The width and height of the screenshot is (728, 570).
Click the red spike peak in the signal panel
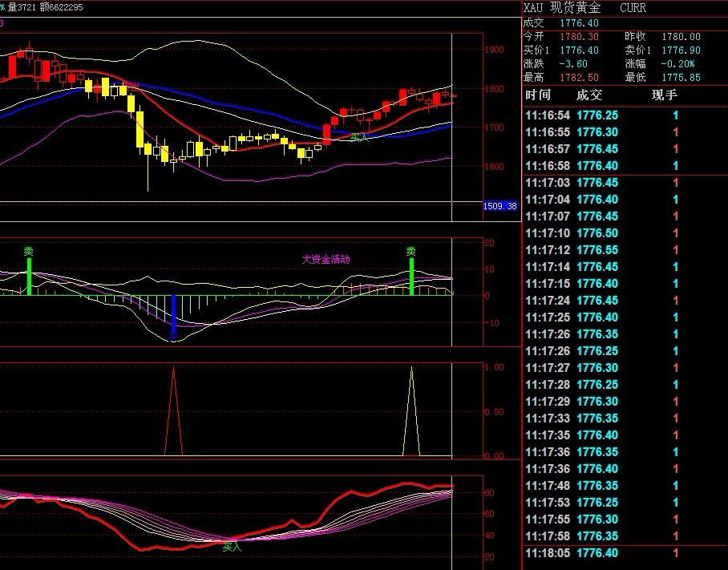173,369
